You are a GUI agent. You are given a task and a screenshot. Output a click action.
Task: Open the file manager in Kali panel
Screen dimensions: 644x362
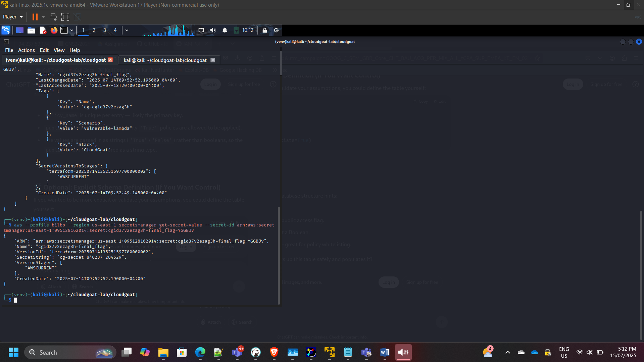(x=31, y=30)
